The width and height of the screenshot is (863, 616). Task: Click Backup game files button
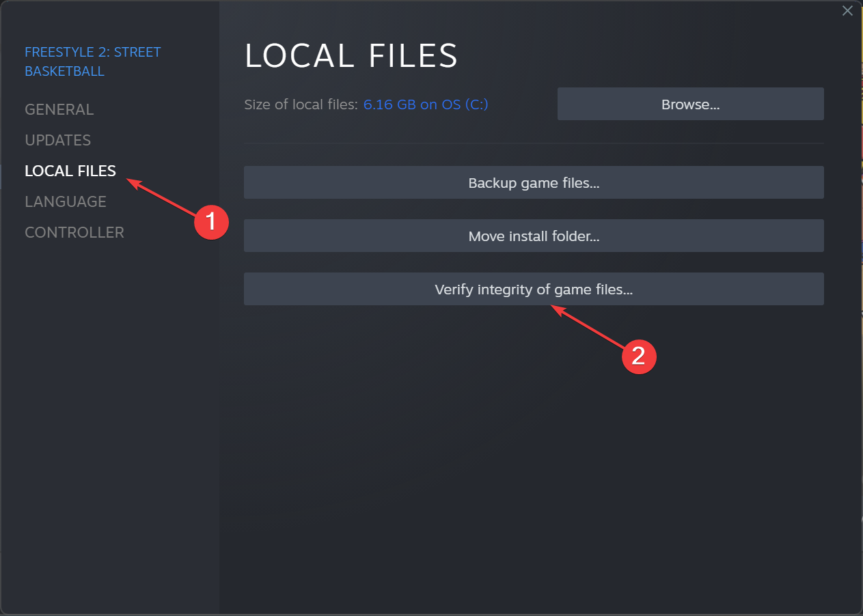(x=534, y=182)
